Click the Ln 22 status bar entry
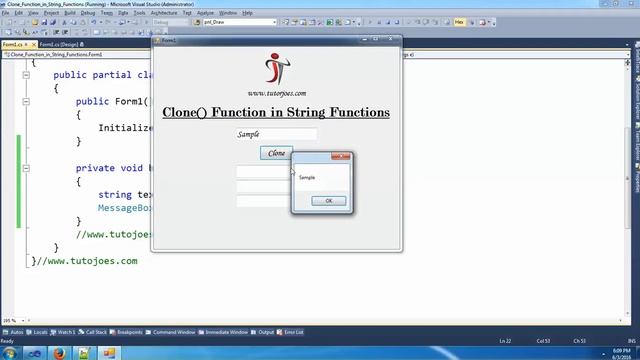Screen dimensions: 640x360 (505, 341)
